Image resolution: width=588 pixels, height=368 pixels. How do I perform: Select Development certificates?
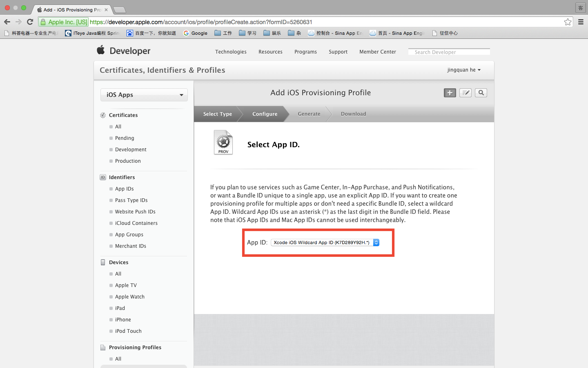[x=131, y=150]
